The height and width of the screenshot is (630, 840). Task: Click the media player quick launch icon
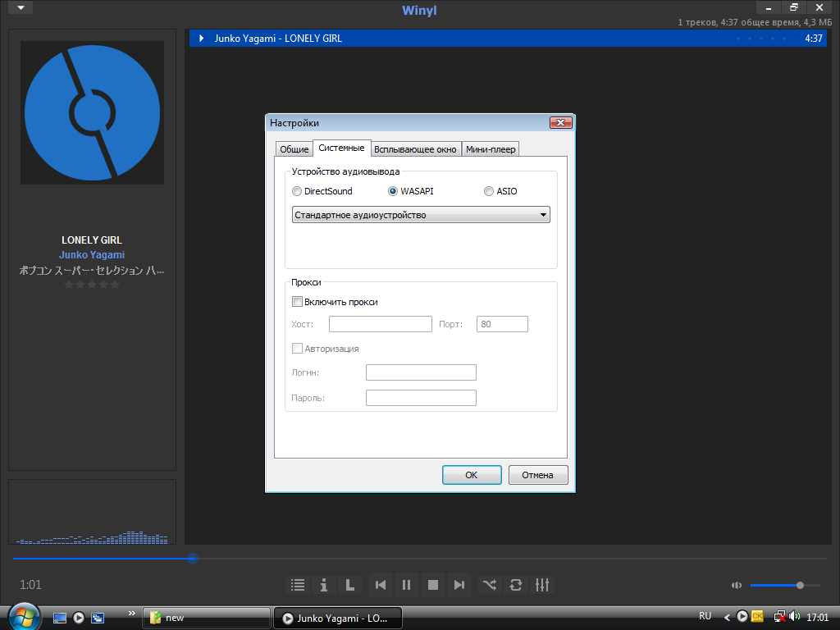(x=79, y=618)
